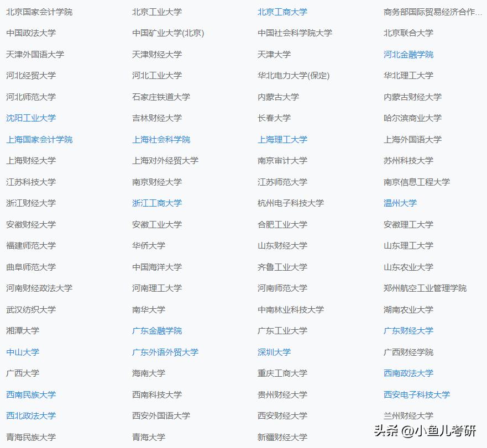
Task: Click the 西南政法大学 link
Action: (x=409, y=373)
